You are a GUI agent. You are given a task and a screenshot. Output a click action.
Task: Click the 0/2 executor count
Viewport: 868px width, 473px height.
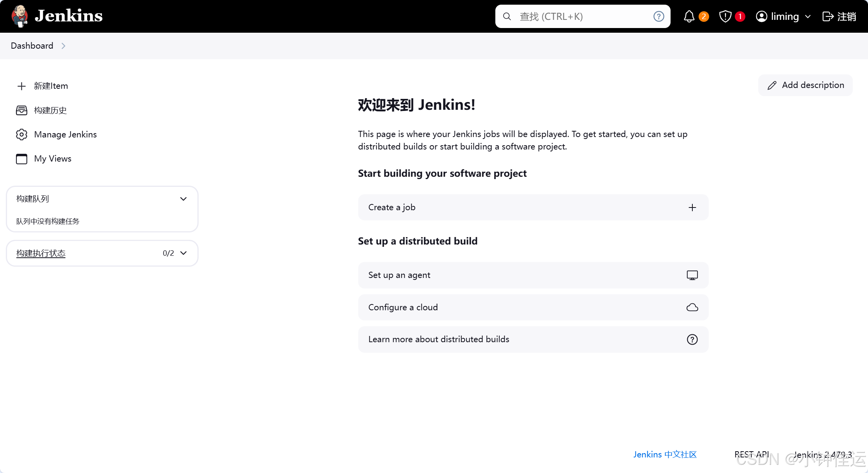pyautogui.click(x=168, y=253)
